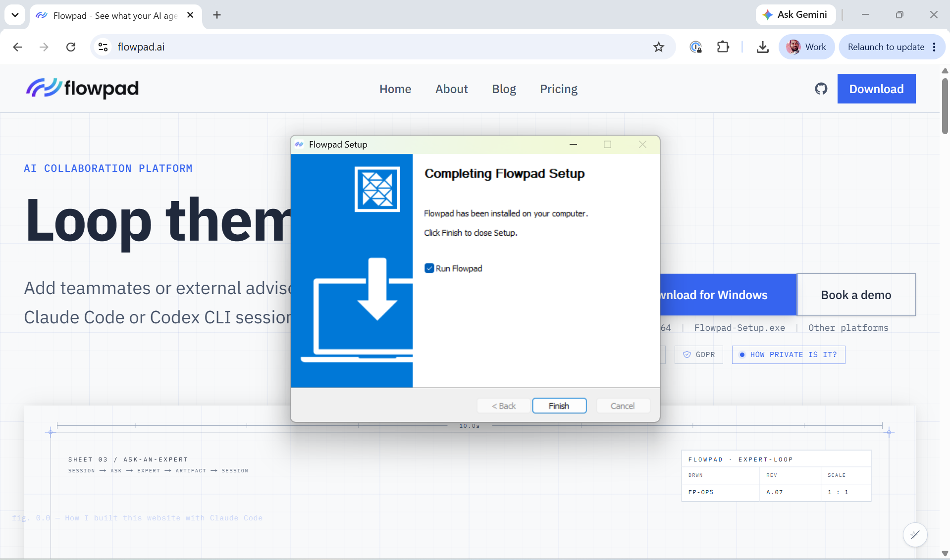
Task: Open the About nav item
Action: click(x=452, y=89)
